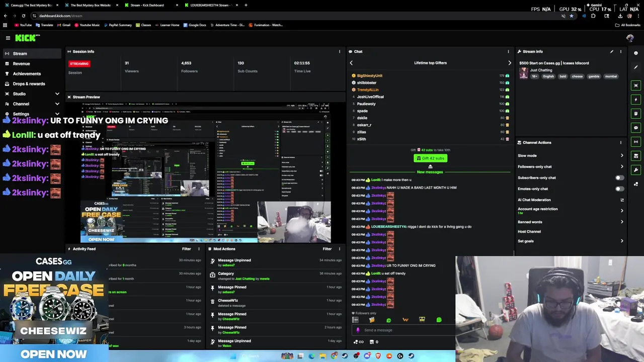Click the gamble stream tag
The width and height of the screenshot is (644, 362).
tap(594, 76)
